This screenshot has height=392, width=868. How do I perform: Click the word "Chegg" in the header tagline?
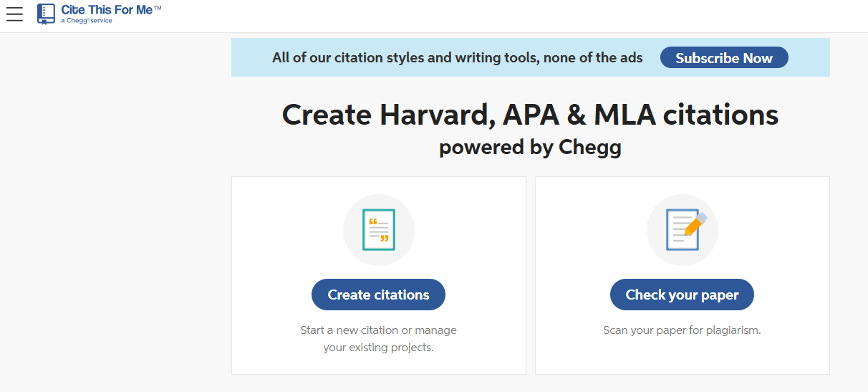[x=77, y=21]
